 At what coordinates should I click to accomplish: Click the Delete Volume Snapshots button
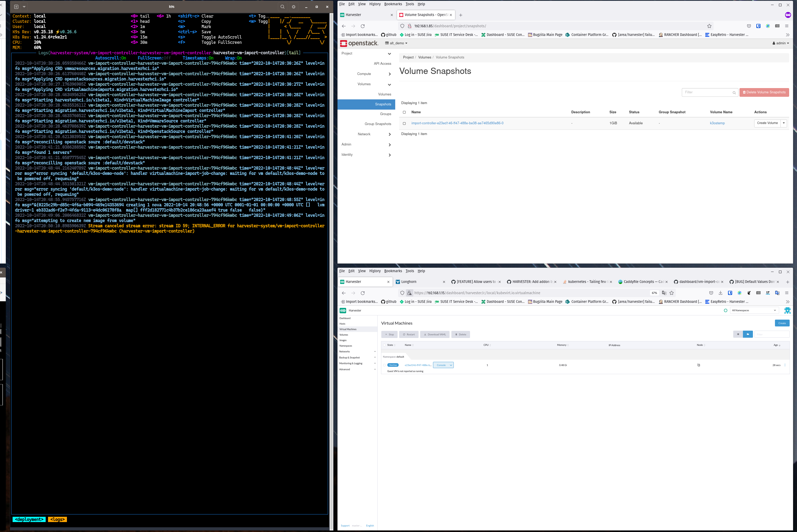click(764, 92)
